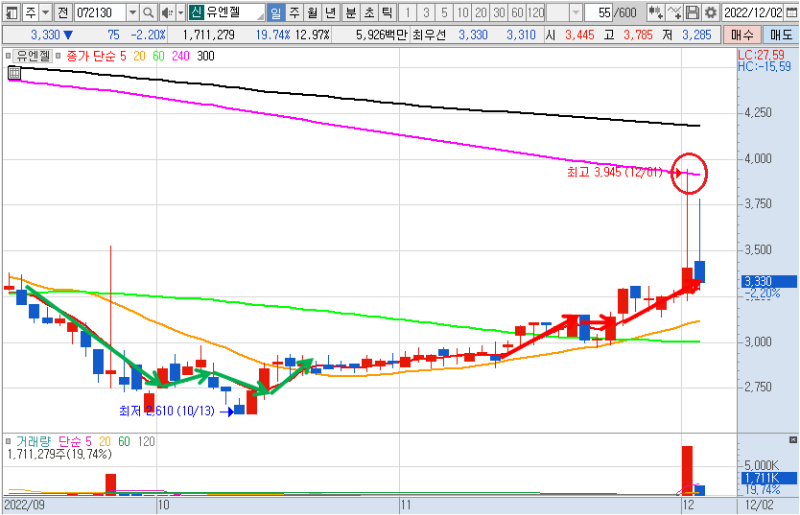Open stock search with magnifier icon
This screenshot has width=800, height=515.
(x=148, y=12)
